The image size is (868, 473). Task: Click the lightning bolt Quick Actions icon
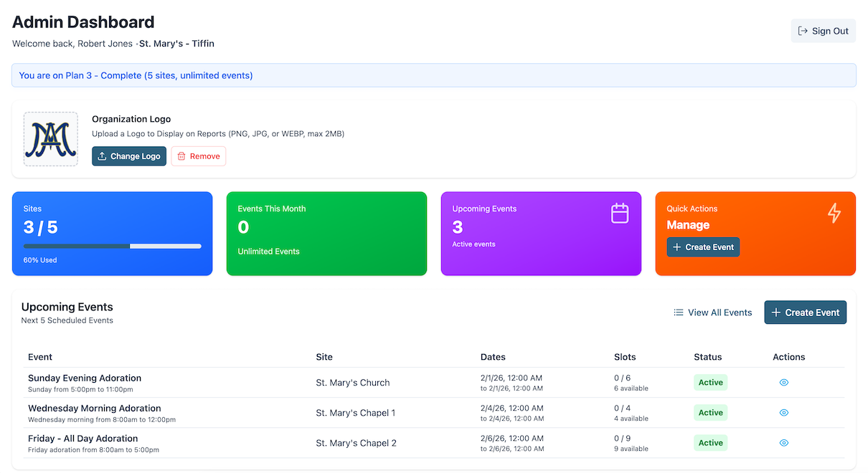[834, 213]
